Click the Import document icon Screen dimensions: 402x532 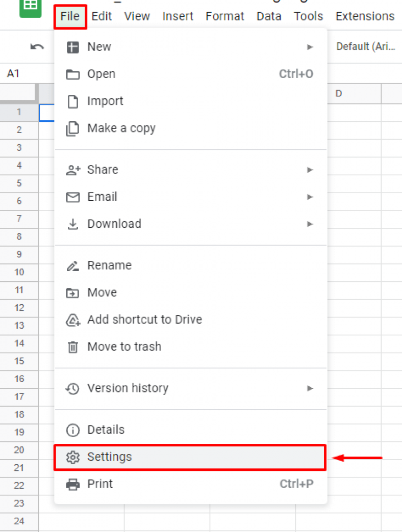pos(72,101)
